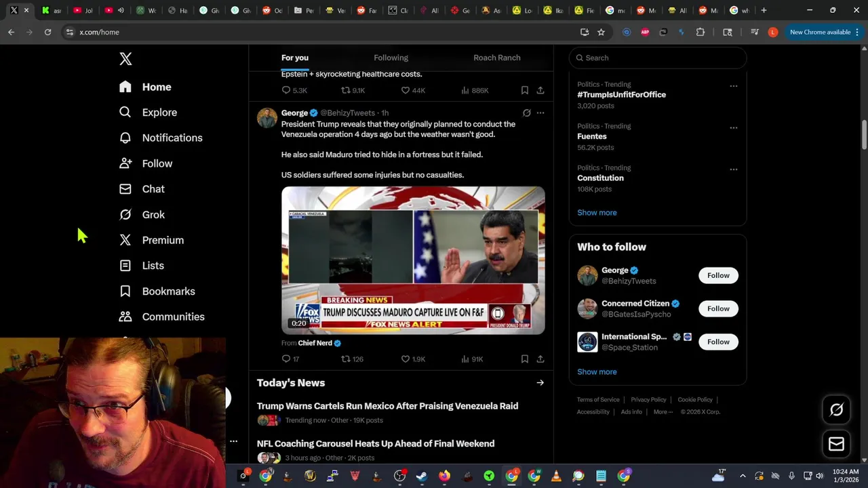The image size is (868, 488).
Task: Reply to the 5.3K-replies post
Action: pyautogui.click(x=294, y=90)
